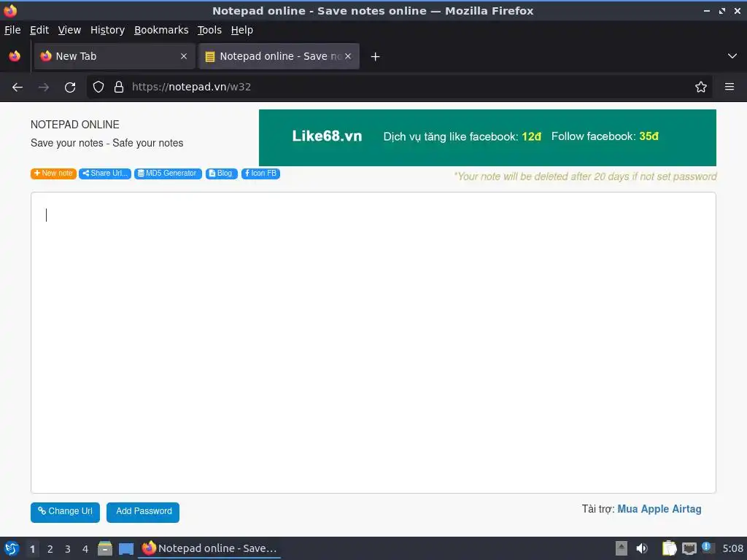The width and height of the screenshot is (747, 560).
Task: Click the NOTEPAD ONLINE site title
Action: 75,125
